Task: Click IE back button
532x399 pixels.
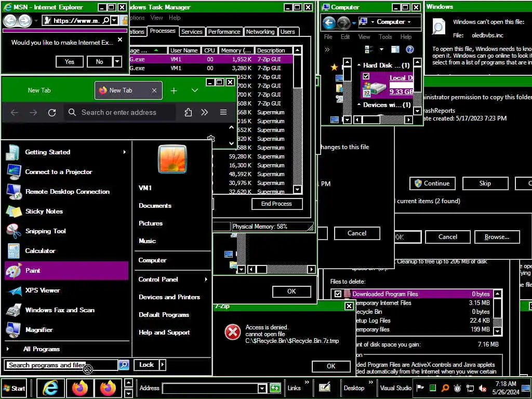Action: [10, 21]
